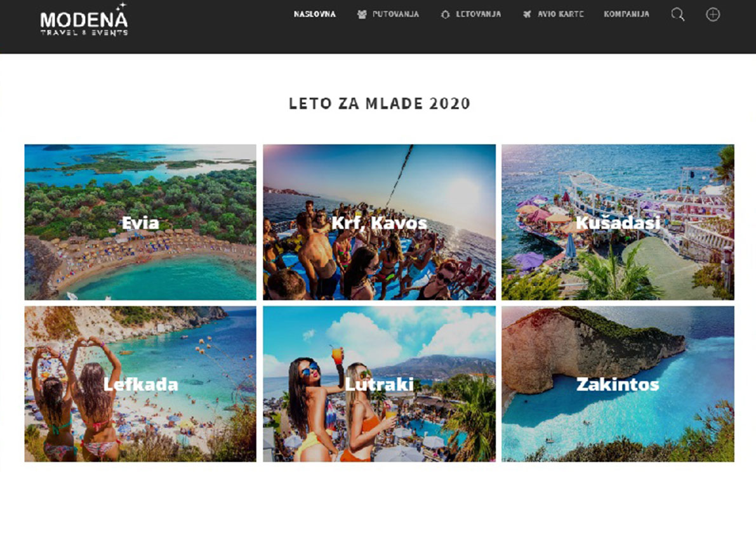Viewport: 756px width, 534px height.
Task: Open the Putovanja menu
Action: click(395, 15)
